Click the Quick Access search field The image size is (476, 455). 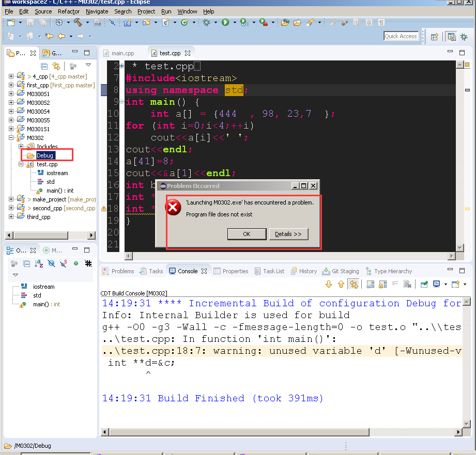pos(401,36)
